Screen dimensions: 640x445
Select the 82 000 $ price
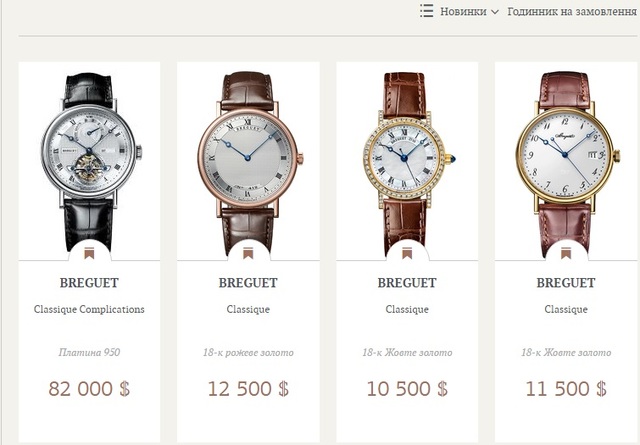pos(89,388)
